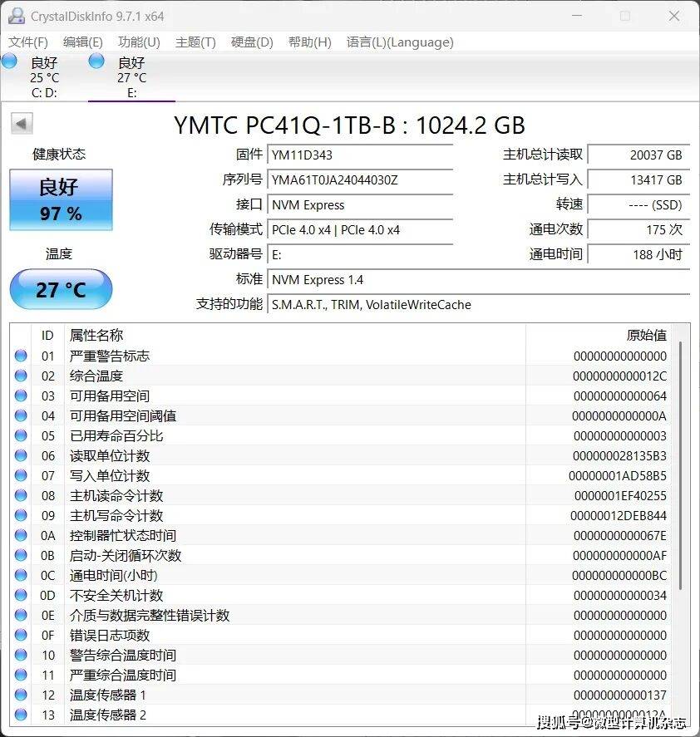Click the 27 °C temperature button
700x737 pixels.
61,290
